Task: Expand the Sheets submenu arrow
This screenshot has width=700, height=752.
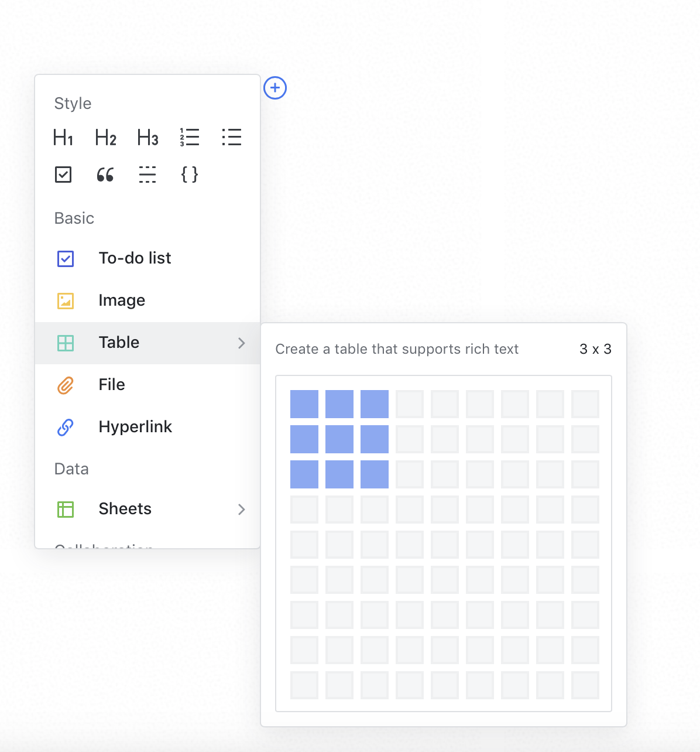Action: (241, 510)
